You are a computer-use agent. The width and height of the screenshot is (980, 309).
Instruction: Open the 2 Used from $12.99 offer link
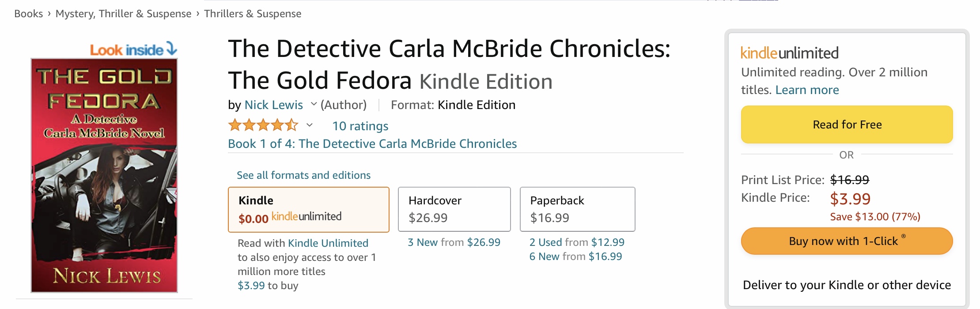pos(577,242)
